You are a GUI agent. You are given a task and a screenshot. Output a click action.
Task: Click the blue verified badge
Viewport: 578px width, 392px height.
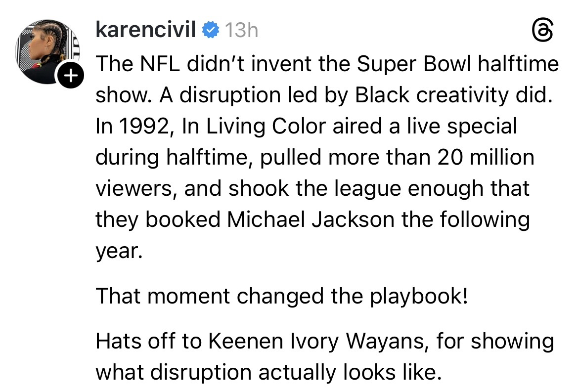click(x=211, y=31)
